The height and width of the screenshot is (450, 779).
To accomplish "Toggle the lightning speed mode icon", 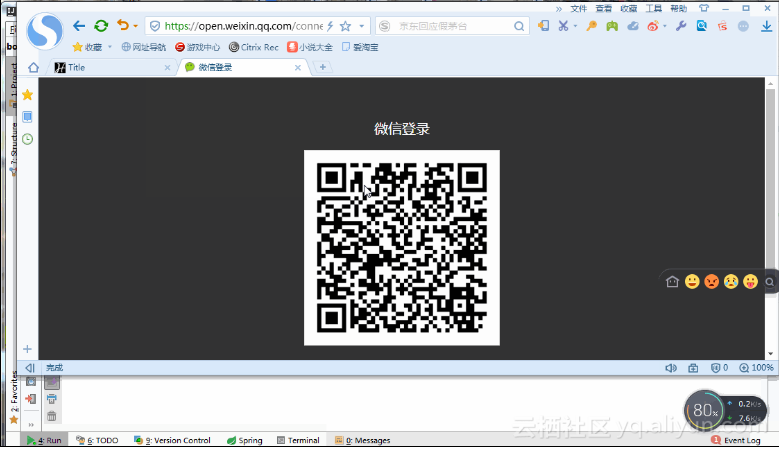I will tap(330, 26).
